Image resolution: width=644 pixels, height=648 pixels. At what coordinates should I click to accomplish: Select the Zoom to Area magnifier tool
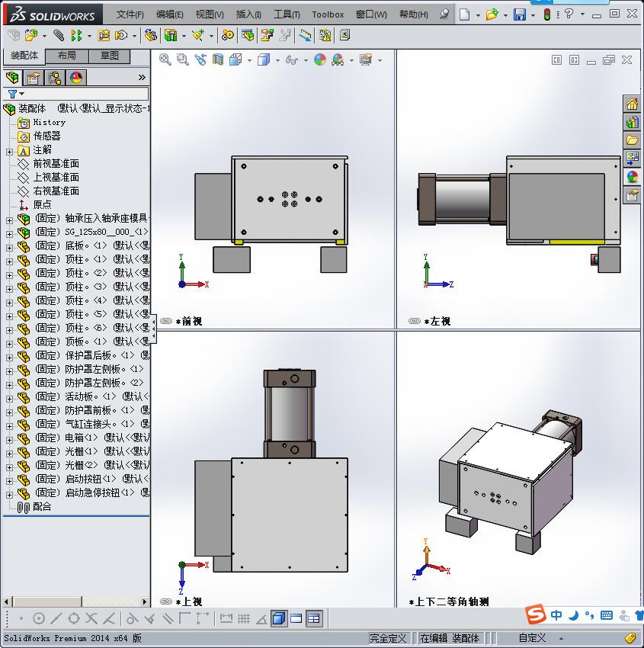pyautogui.click(x=182, y=59)
